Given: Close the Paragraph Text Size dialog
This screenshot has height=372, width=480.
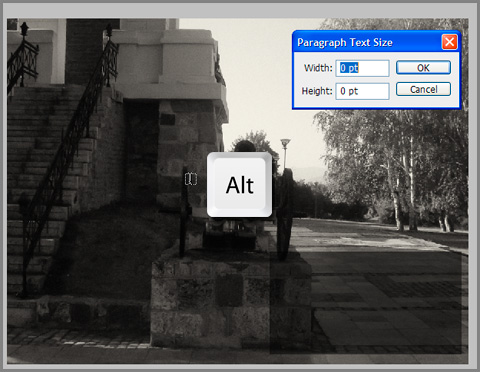Looking at the screenshot, I should point(449,42).
